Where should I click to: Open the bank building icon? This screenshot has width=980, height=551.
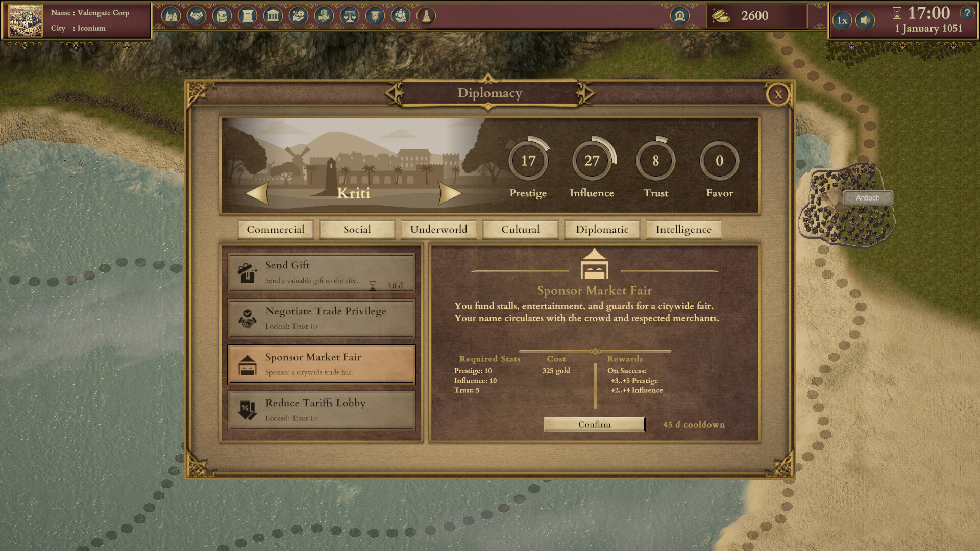pyautogui.click(x=273, y=16)
